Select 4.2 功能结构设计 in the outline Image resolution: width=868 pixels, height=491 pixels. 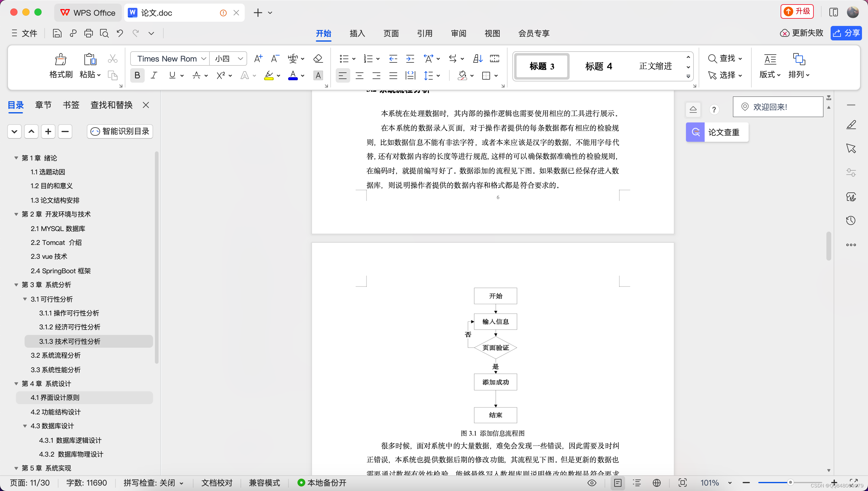[x=55, y=412]
